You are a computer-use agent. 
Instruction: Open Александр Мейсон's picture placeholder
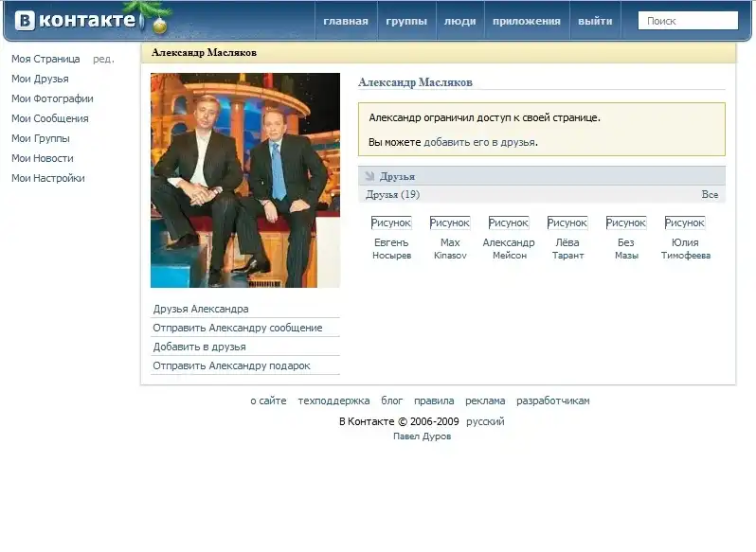coord(509,223)
